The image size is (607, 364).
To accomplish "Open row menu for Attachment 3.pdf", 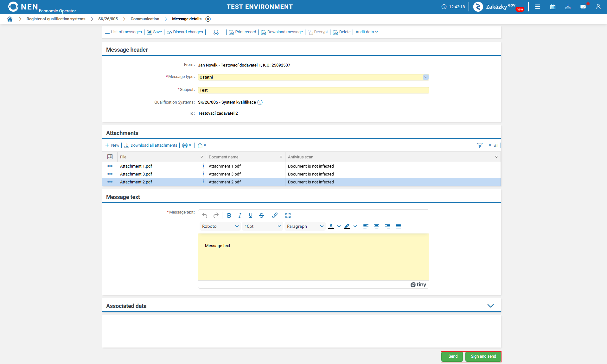I will [110, 174].
